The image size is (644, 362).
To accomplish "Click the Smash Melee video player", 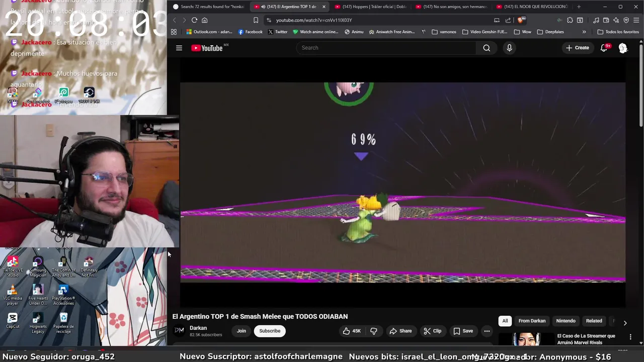I will pyautogui.click(x=403, y=182).
